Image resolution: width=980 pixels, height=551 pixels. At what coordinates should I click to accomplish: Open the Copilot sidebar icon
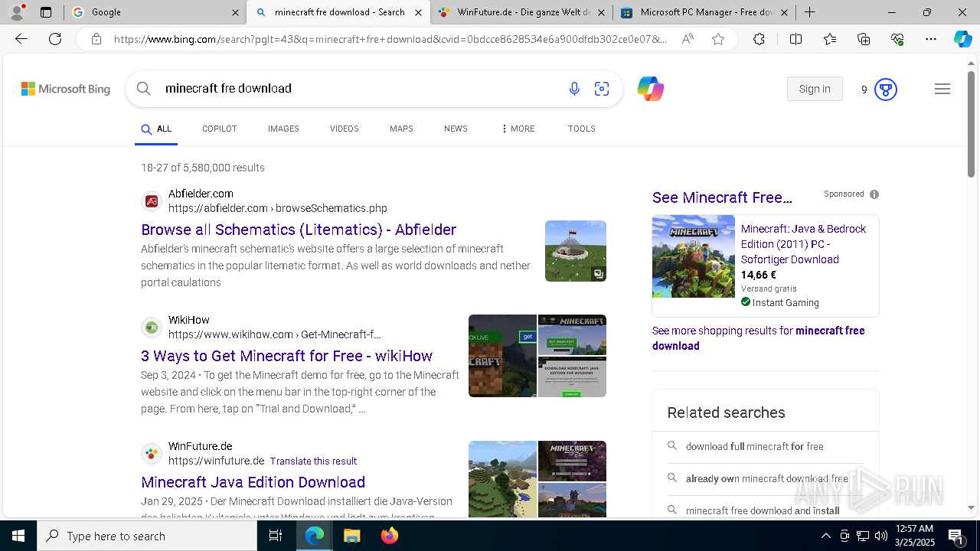coord(962,39)
